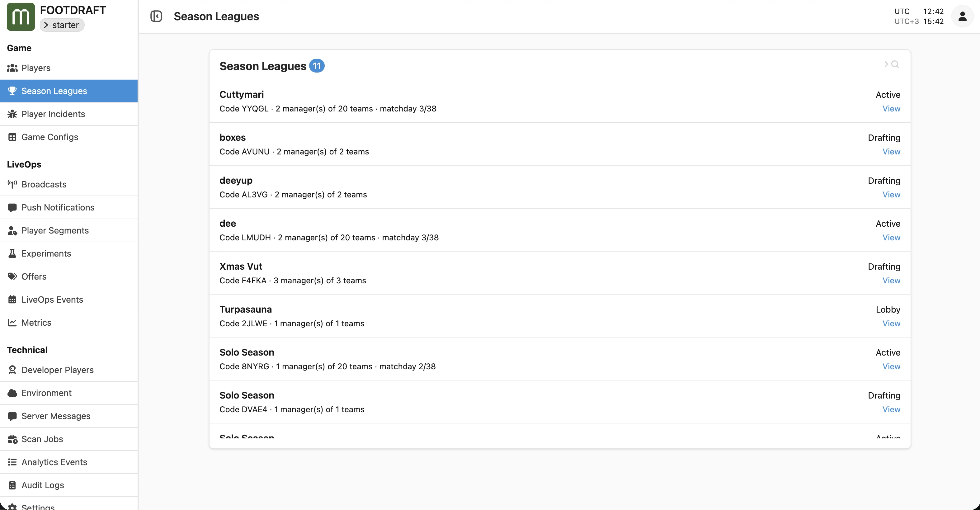Click the UTC+3 15:42 time display
The height and width of the screenshot is (510, 980).
coord(919,22)
